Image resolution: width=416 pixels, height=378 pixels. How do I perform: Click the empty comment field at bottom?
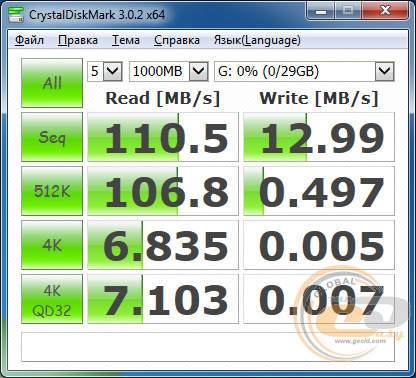[208, 347]
